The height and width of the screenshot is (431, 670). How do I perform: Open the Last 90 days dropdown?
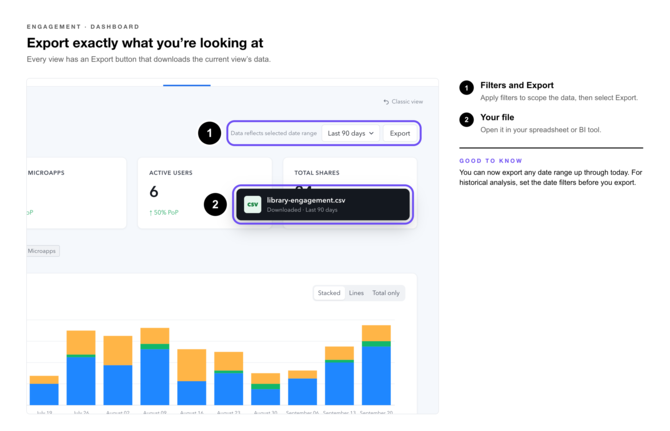[350, 133]
